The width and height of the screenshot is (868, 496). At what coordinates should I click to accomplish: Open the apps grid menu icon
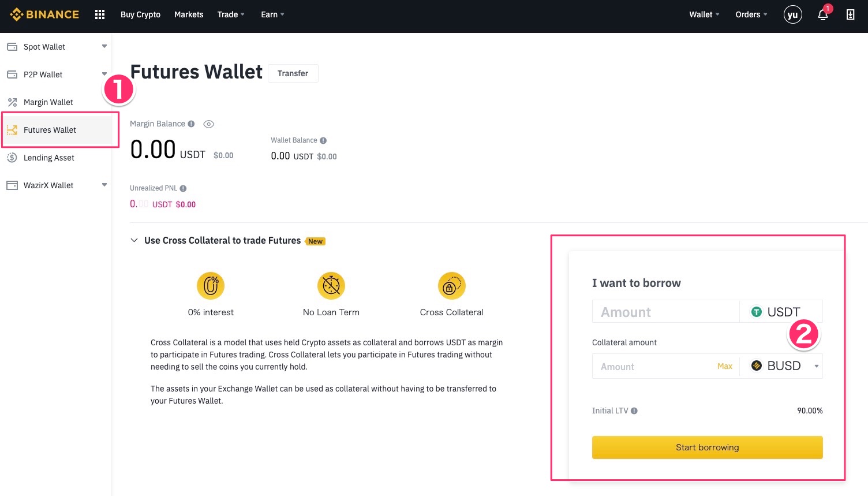[x=100, y=14]
